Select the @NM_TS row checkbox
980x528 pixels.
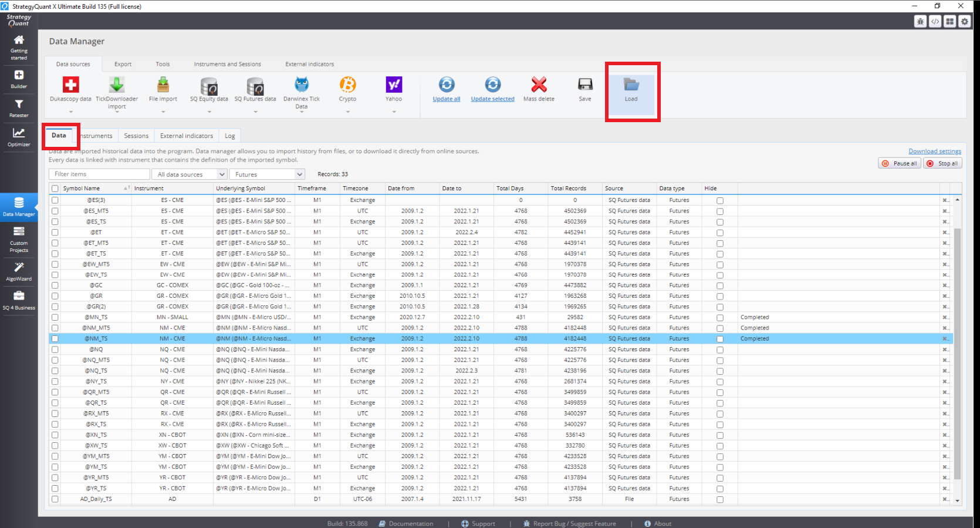click(x=55, y=339)
